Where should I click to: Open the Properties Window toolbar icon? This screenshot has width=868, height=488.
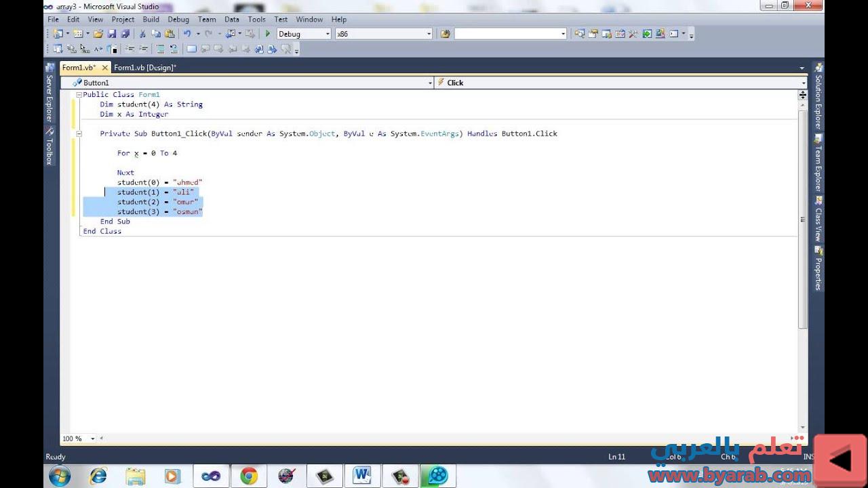pos(593,34)
